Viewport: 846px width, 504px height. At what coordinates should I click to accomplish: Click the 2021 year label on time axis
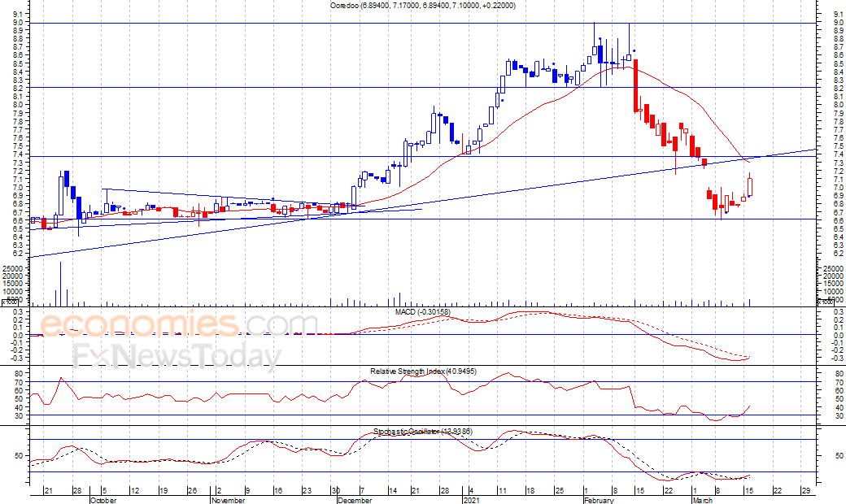coord(472,500)
